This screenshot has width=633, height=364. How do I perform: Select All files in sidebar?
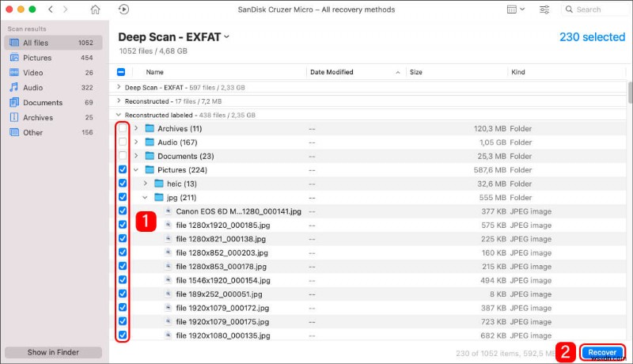point(53,43)
